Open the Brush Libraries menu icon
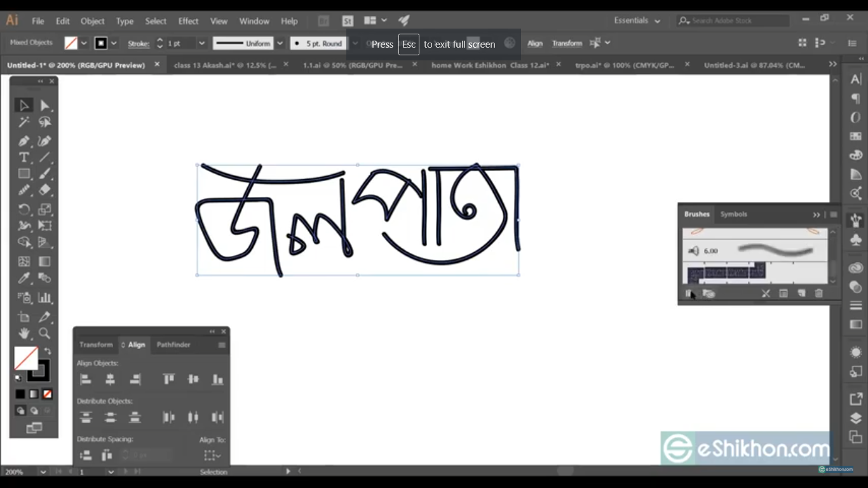 pos(689,294)
